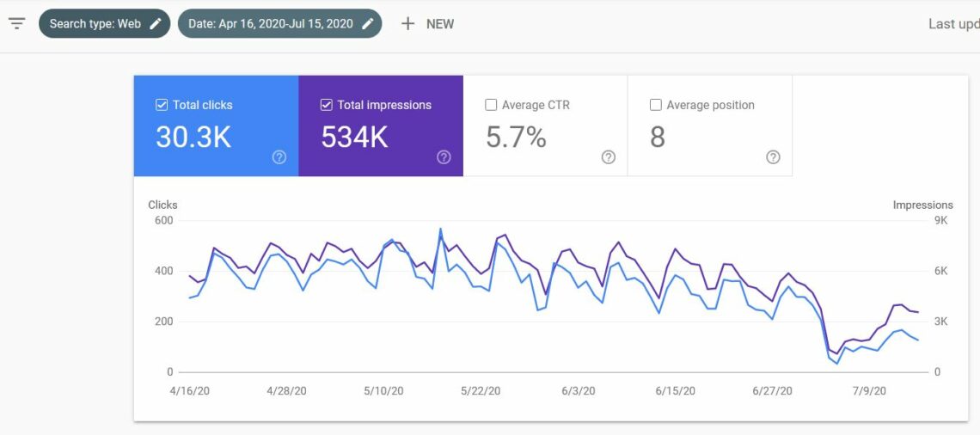Open the filter list icon
The image size is (980, 435).
17,23
